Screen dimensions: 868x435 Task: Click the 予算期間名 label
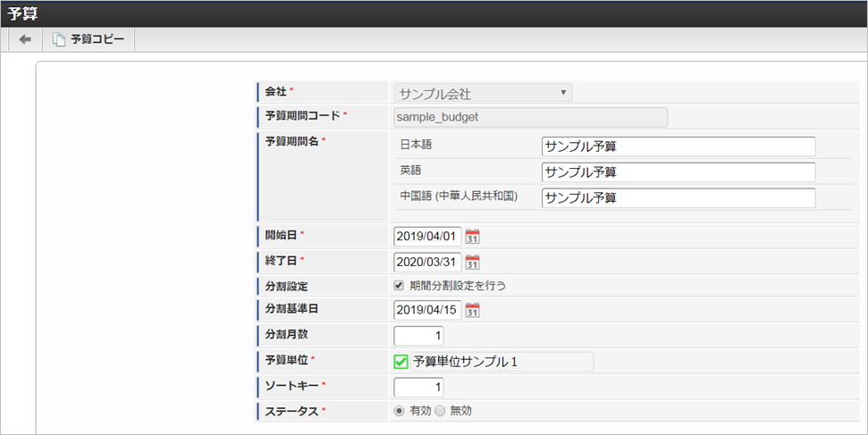(292, 141)
